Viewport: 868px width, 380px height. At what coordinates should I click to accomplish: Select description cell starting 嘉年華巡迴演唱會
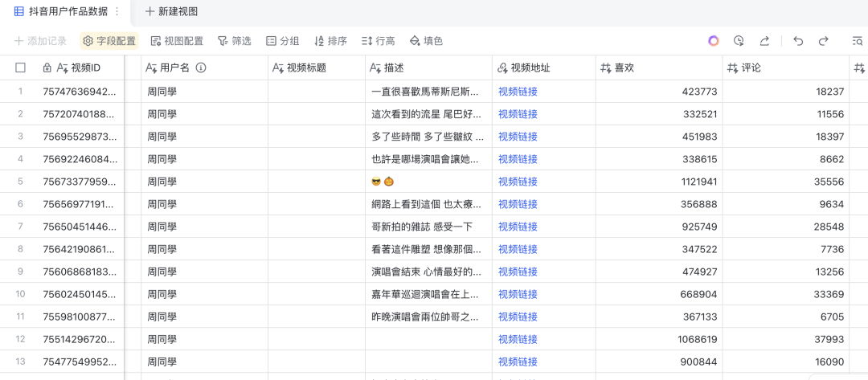428,294
